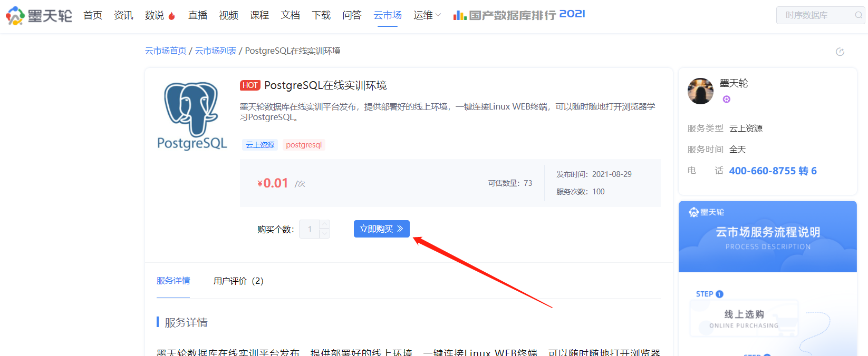Open the 数说 nav item
This screenshot has width=868, height=356.
tap(155, 15)
